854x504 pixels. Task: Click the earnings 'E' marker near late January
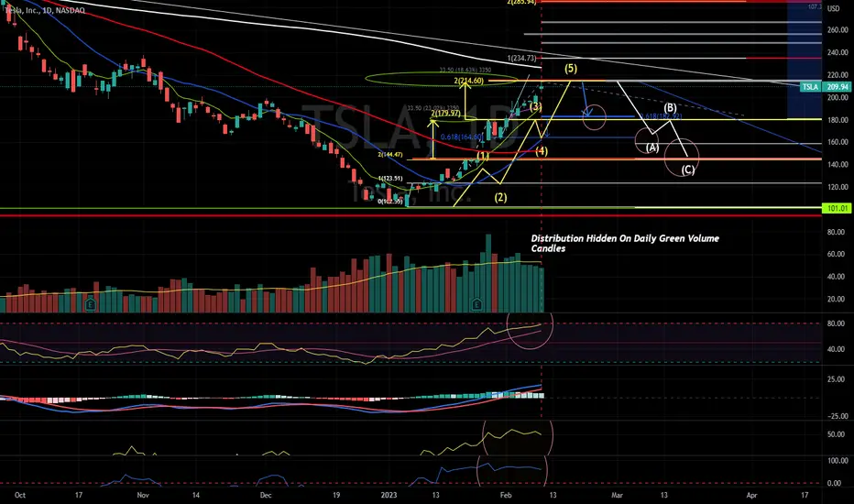[x=477, y=304]
